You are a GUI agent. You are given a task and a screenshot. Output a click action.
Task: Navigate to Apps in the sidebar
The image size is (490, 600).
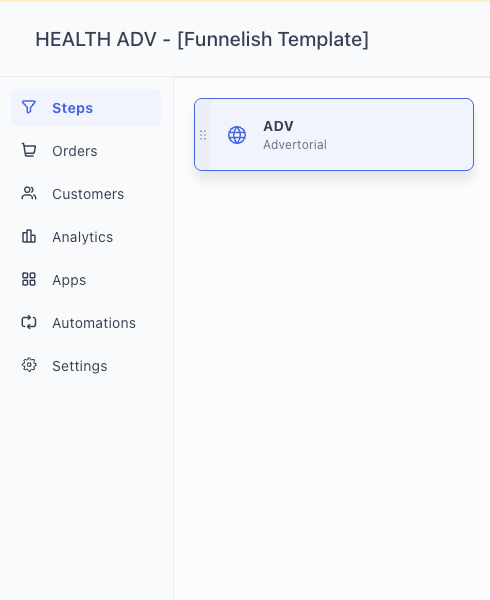tap(86, 280)
